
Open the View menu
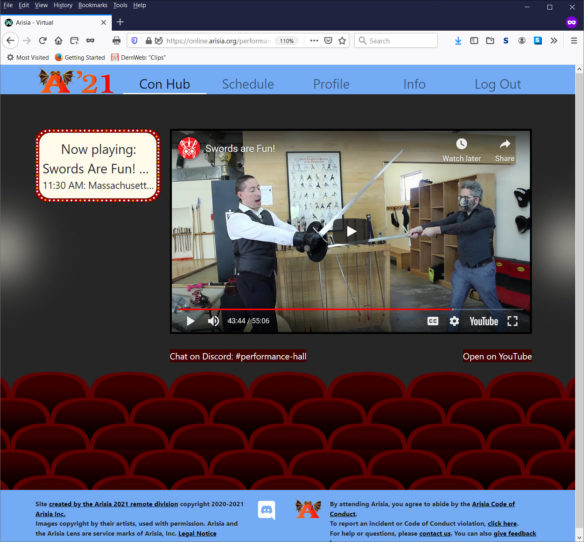(41, 5)
